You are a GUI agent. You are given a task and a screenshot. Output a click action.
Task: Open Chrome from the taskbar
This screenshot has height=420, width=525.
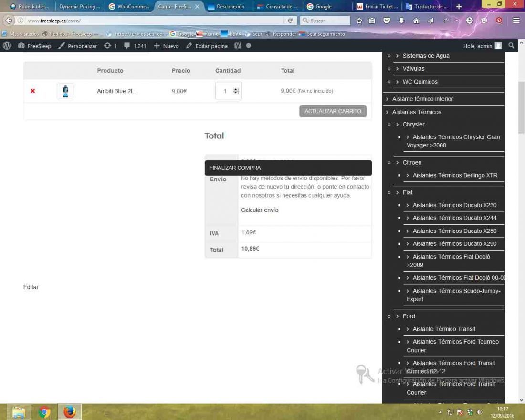pos(44,412)
